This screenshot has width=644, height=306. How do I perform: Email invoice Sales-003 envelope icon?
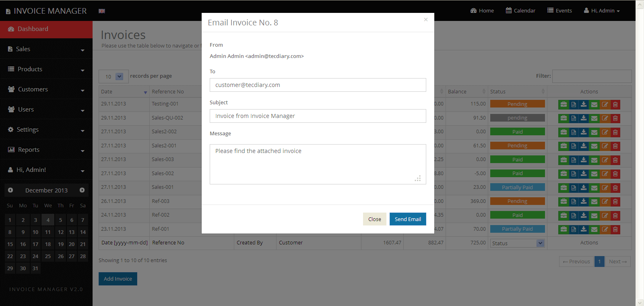point(594,160)
